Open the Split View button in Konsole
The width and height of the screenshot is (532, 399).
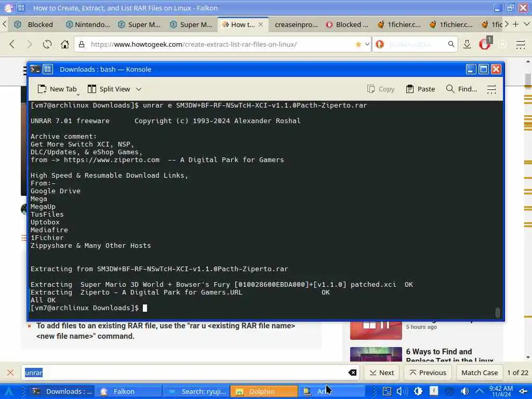click(109, 89)
